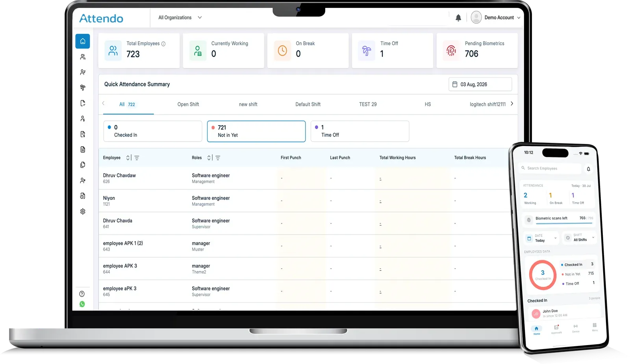Image resolution: width=630 pixels, height=364 pixels.
Task: Open the employee payroll sidebar icon
Action: point(83,119)
